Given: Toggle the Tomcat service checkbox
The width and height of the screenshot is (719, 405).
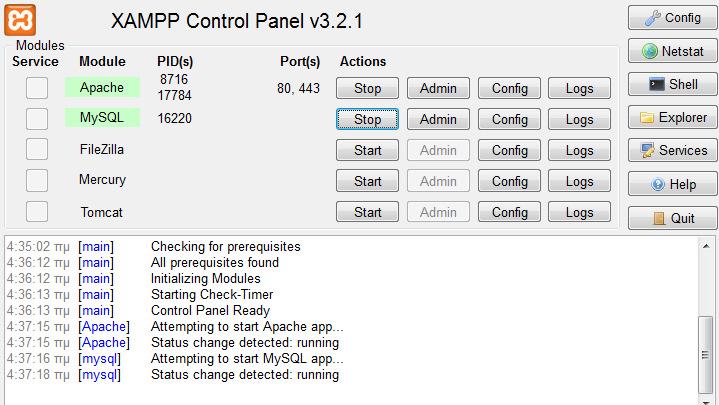Looking at the screenshot, I should coord(37,212).
